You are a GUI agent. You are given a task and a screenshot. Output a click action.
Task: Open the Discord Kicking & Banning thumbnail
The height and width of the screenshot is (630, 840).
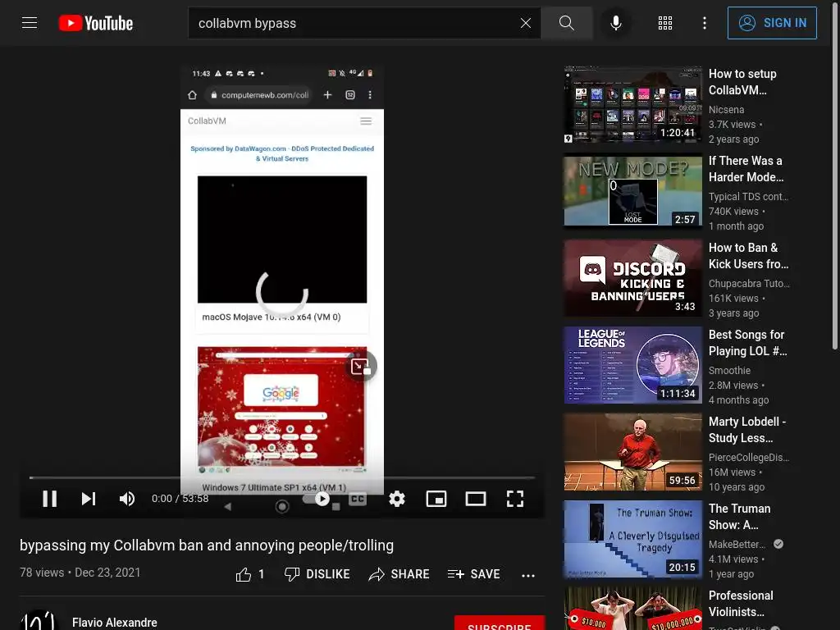pyautogui.click(x=632, y=278)
